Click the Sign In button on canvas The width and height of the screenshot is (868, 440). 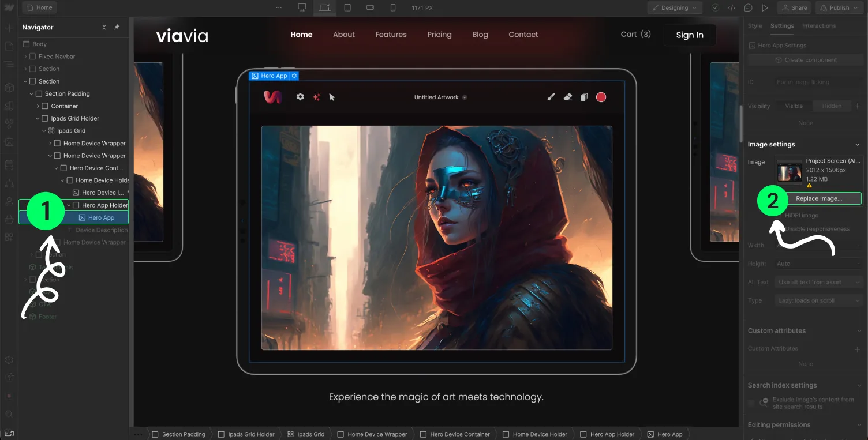pyautogui.click(x=690, y=35)
